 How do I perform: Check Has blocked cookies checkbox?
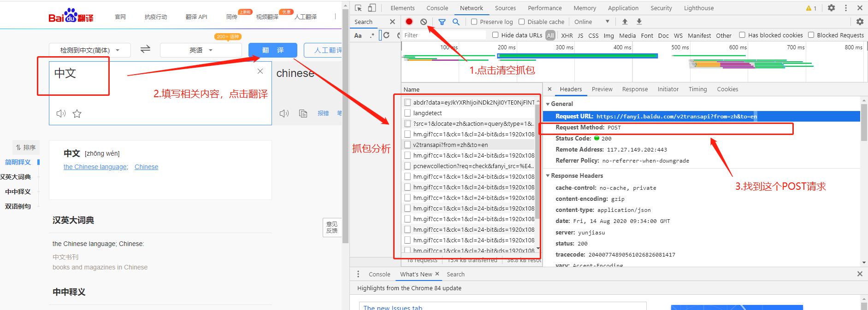[x=742, y=35]
